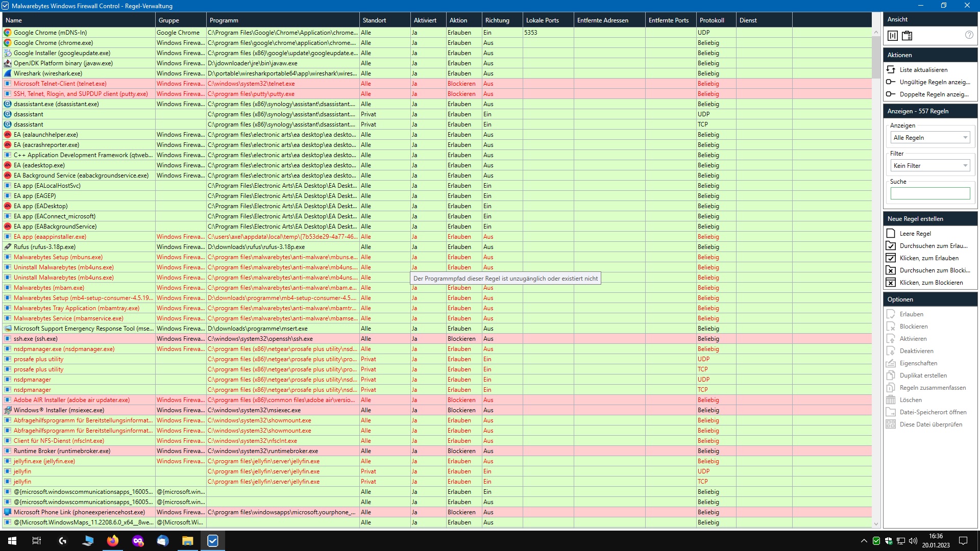Expand the Kein Filter dropdown
The image size is (980, 551).
(930, 166)
